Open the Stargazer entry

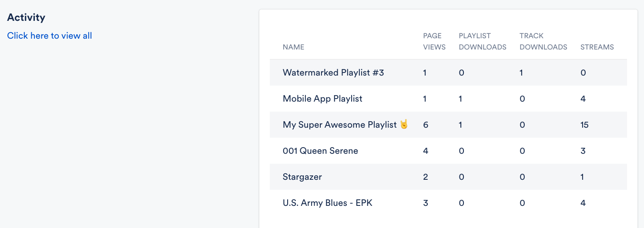pos(302,177)
